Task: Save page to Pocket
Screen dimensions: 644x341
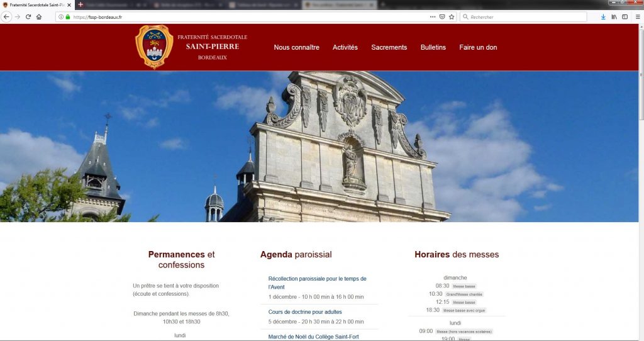Action: tap(442, 17)
